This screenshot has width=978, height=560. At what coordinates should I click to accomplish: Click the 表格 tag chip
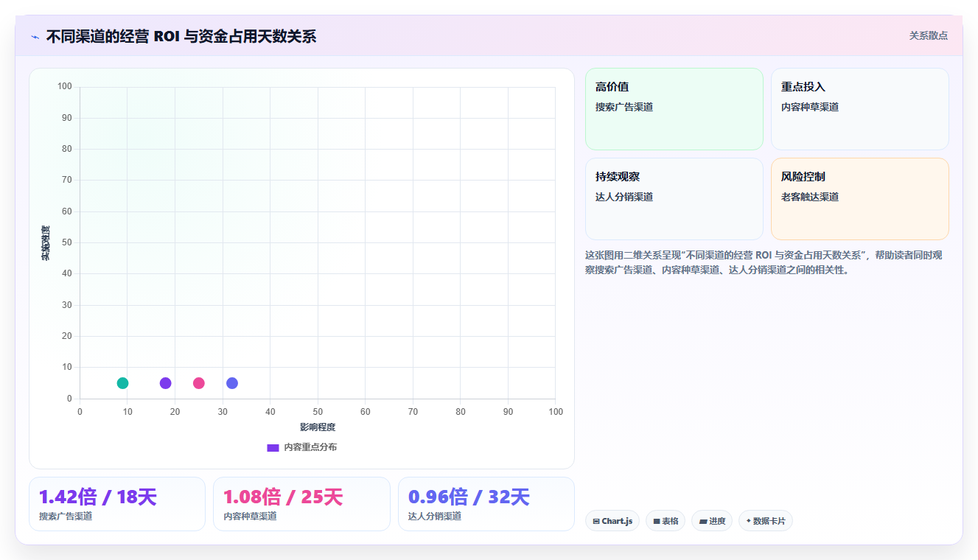(666, 521)
